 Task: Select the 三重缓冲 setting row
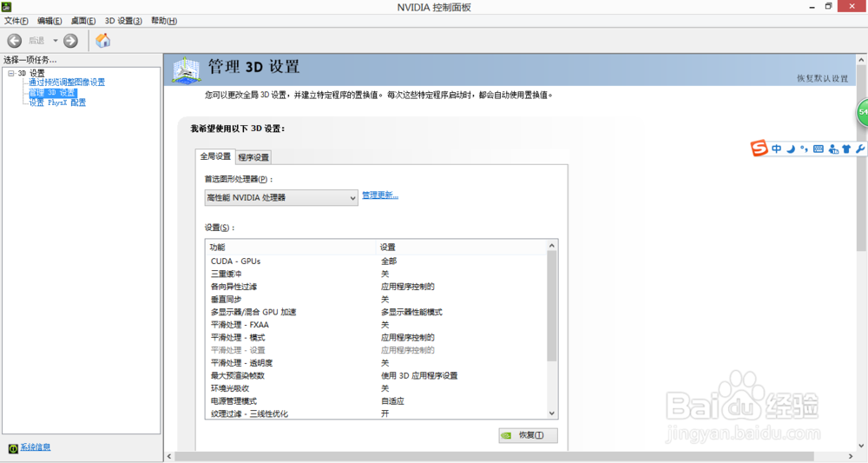[376, 274]
